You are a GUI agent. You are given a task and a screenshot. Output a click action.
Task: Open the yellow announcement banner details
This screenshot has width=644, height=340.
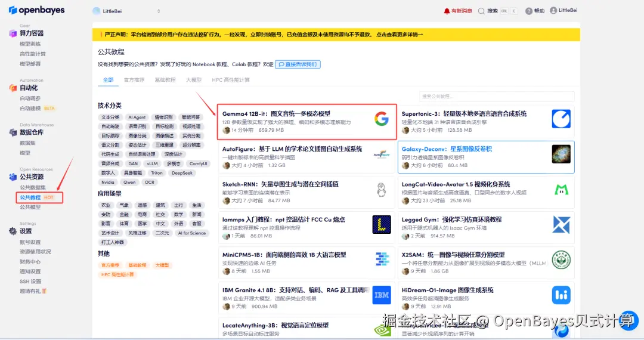(400, 35)
